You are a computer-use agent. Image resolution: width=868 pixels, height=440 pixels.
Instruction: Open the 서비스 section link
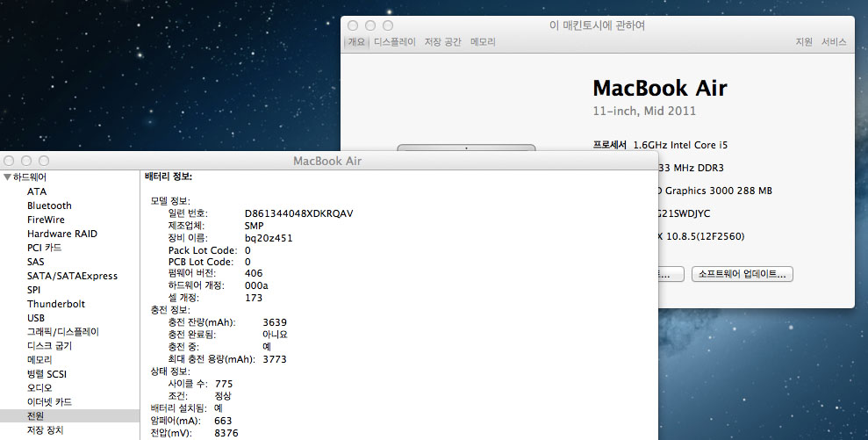[834, 42]
